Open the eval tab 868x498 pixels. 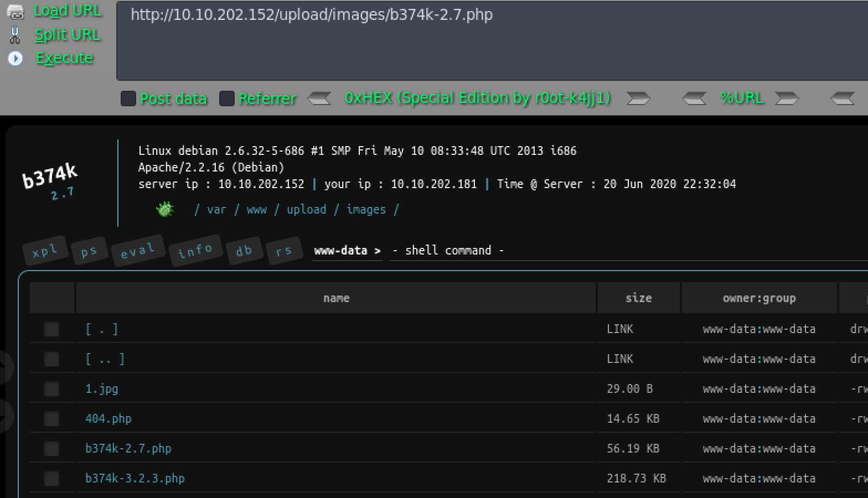click(137, 251)
